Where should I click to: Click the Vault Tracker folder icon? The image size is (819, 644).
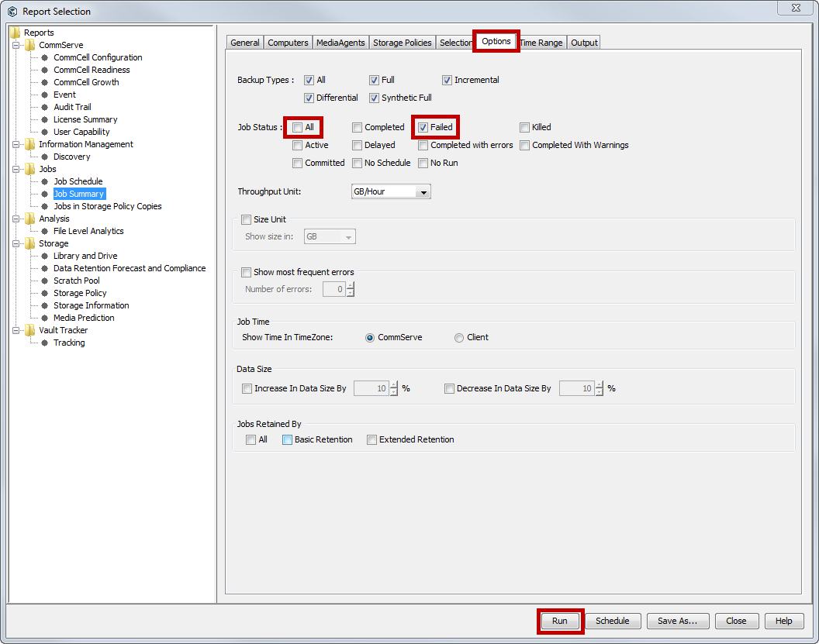tap(30, 330)
